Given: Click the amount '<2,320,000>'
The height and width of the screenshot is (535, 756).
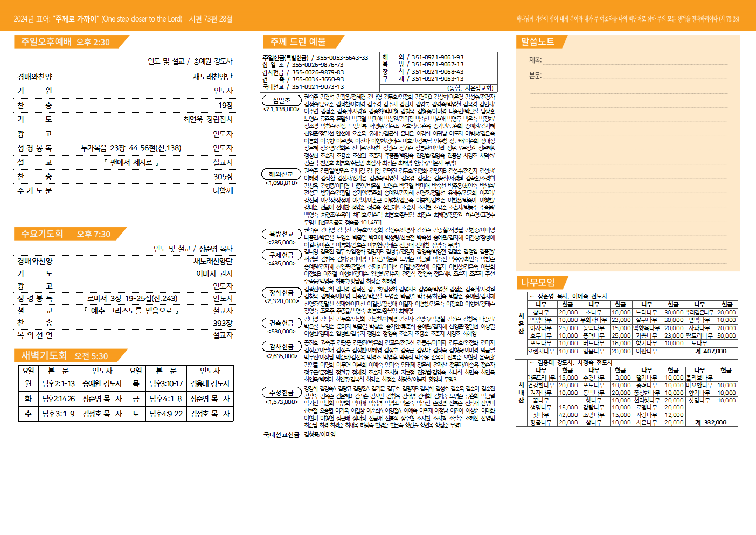Looking at the screenshot, I should coord(281,301).
